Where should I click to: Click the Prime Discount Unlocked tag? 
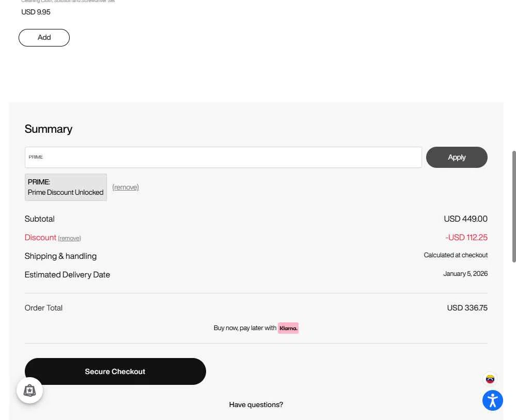[x=66, y=187]
